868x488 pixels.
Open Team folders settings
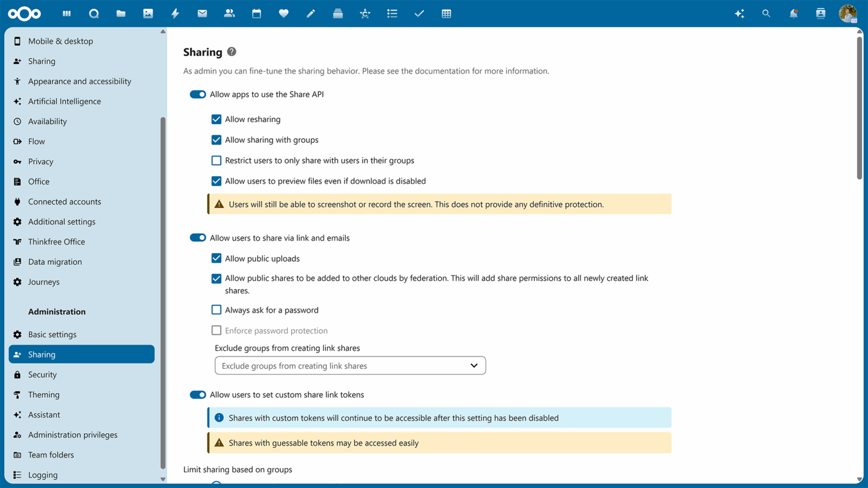(51, 455)
